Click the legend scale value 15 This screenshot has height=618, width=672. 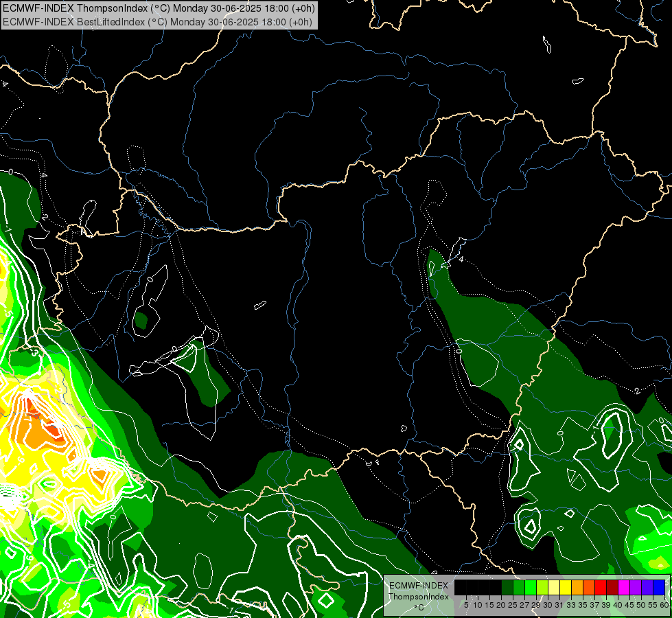[x=489, y=605]
